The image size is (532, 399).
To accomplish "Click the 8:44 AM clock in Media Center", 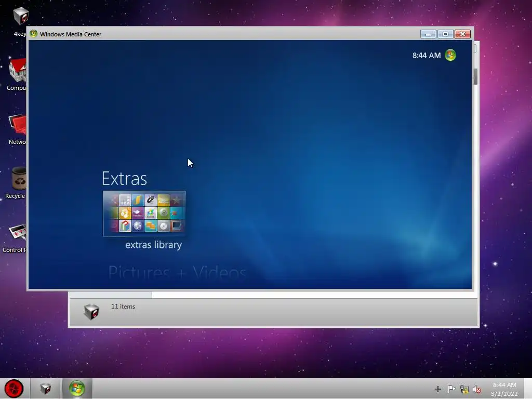I will (427, 55).
